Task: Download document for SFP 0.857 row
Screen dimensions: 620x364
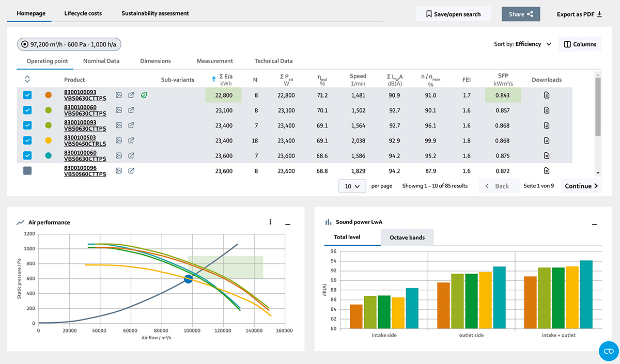Action: tap(547, 110)
